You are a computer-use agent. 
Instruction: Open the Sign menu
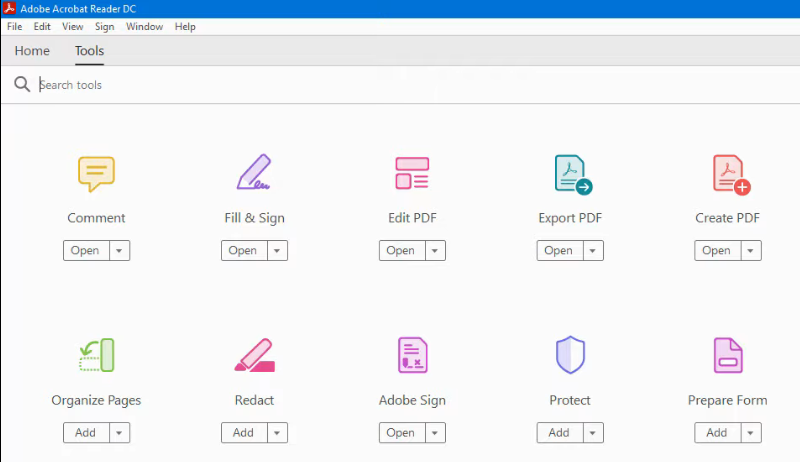(105, 27)
